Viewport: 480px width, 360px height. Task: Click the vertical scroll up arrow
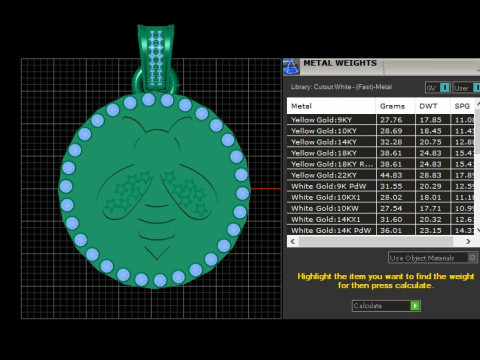pos(477,103)
